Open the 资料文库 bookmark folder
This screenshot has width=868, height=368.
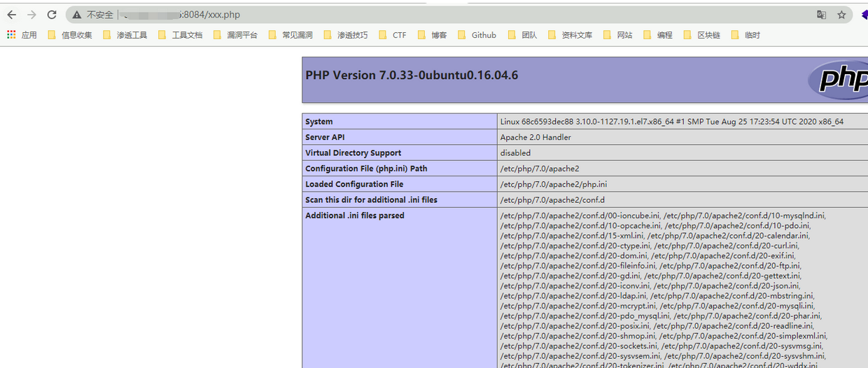(x=570, y=35)
